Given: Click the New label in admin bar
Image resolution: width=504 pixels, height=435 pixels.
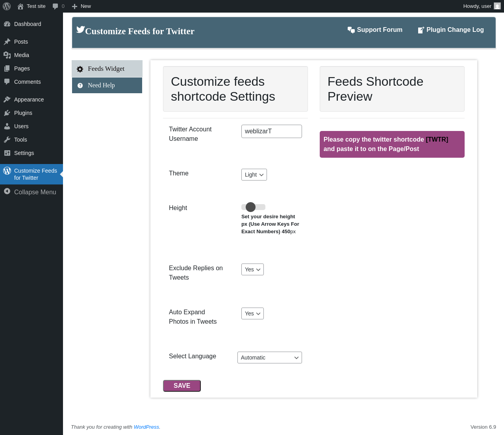Looking at the screenshot, I should (x=86, y=6).
